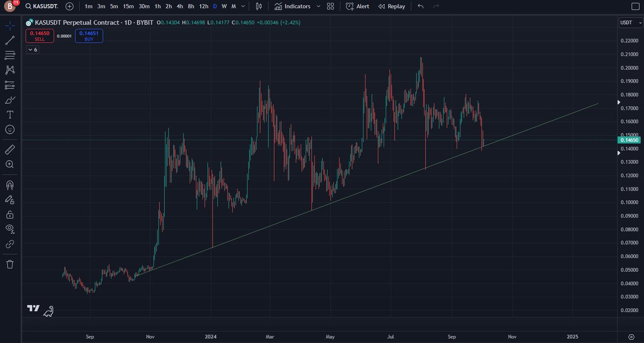The image size is (644, 343).
Task: Select the D daily timeframe
Action: coord(215,6)
